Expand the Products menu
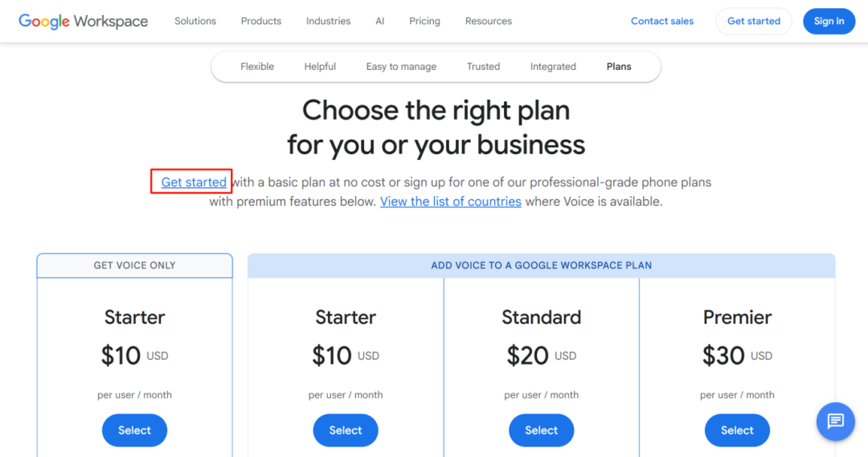Image resolution: width=868 pixels, height=457 pixels. pos(261,21)
